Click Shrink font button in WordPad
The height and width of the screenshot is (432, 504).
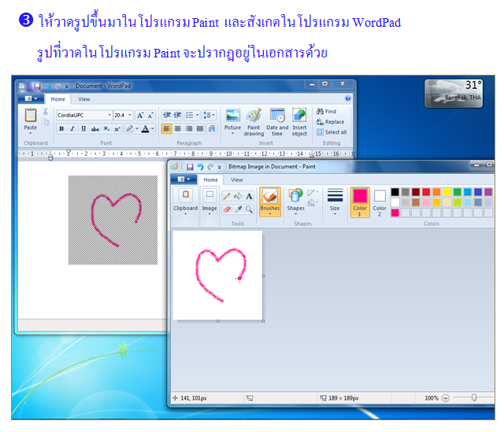click(150, 115)
